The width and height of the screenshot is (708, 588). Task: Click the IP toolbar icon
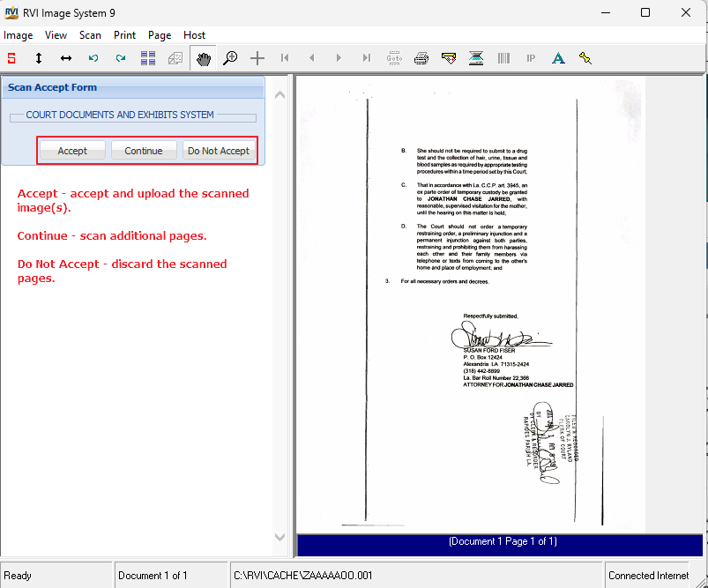(x=531, y=58)
